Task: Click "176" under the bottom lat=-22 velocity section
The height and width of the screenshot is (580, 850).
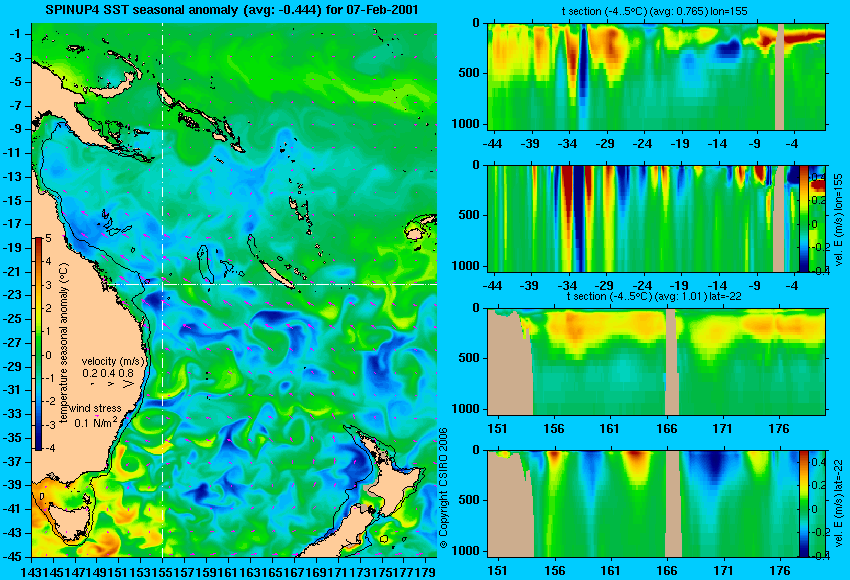Action: (780, 571)
